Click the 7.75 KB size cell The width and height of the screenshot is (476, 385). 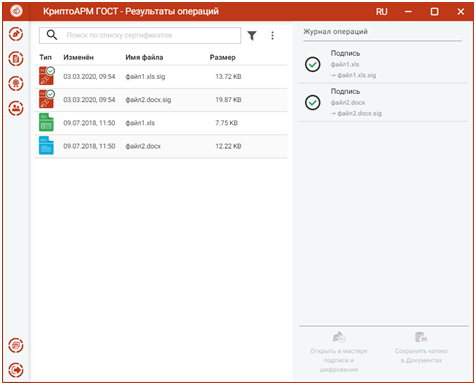click(227, 123)
